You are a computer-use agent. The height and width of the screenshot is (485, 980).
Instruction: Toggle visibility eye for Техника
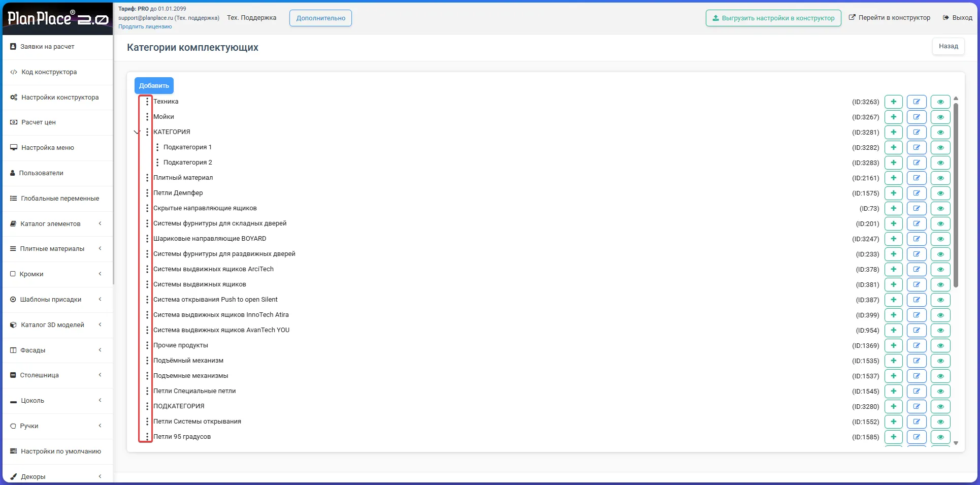pos(940,102)
